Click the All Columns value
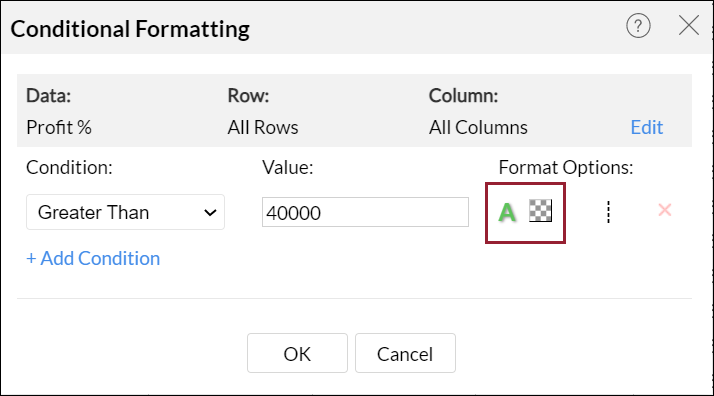The width and height of the screenshot is (714, 396). point(478,127)
